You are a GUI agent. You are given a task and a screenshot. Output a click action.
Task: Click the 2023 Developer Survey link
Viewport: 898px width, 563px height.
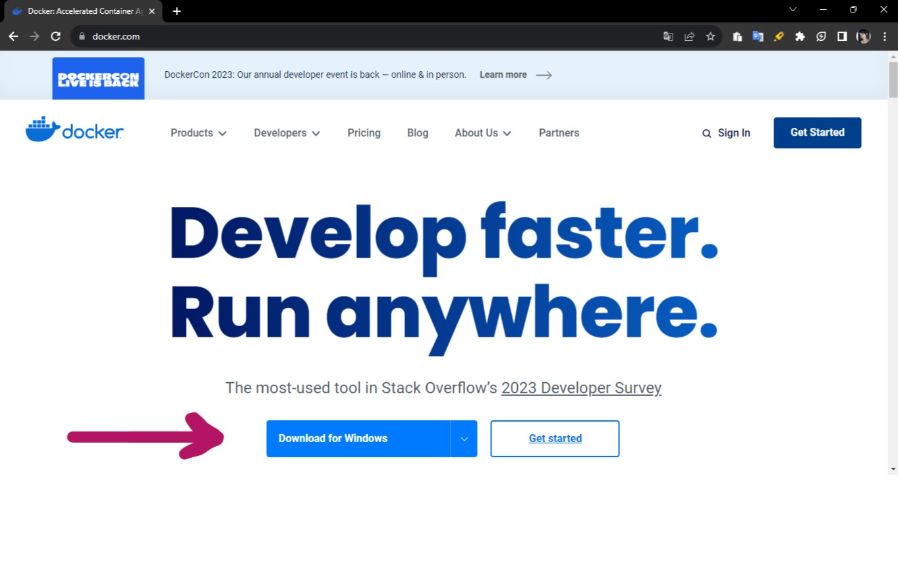pyautogui.click(x=581, y=388)
